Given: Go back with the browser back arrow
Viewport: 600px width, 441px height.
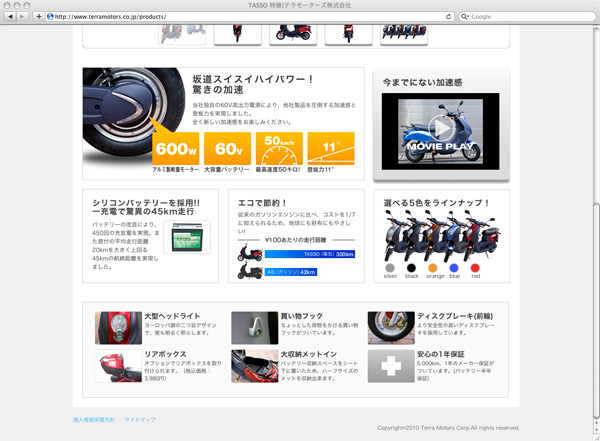Looking at the screenshot, I should pos(10,16).
